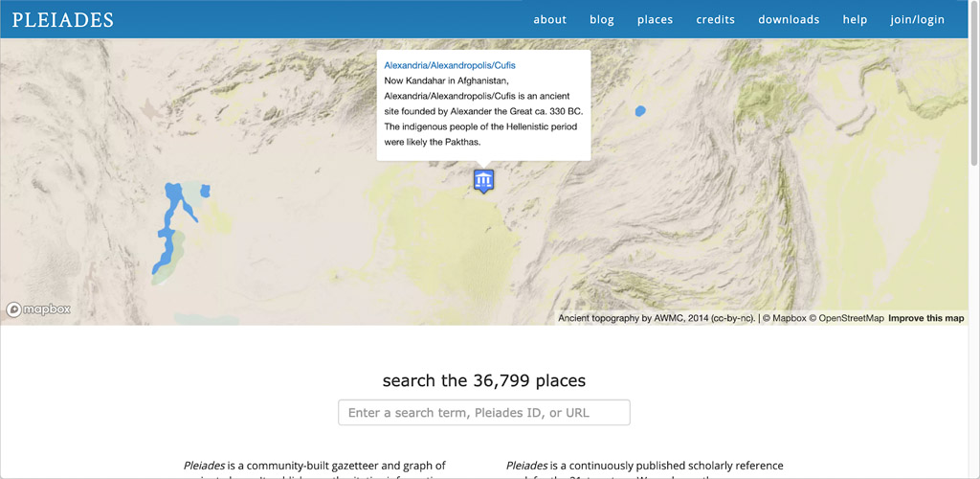View the credits page
Image resolution: width=980 pixels, height=479 pixels.
click(x=715, y=19)
